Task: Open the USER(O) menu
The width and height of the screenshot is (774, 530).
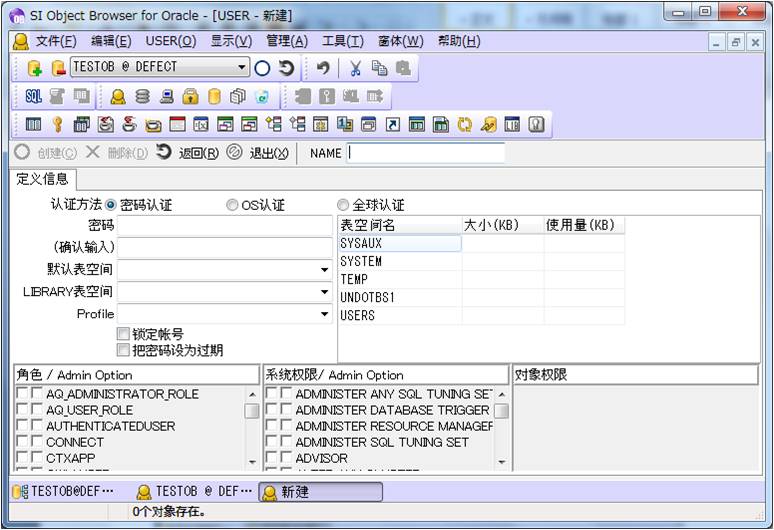Action: [x=171, y=41]
